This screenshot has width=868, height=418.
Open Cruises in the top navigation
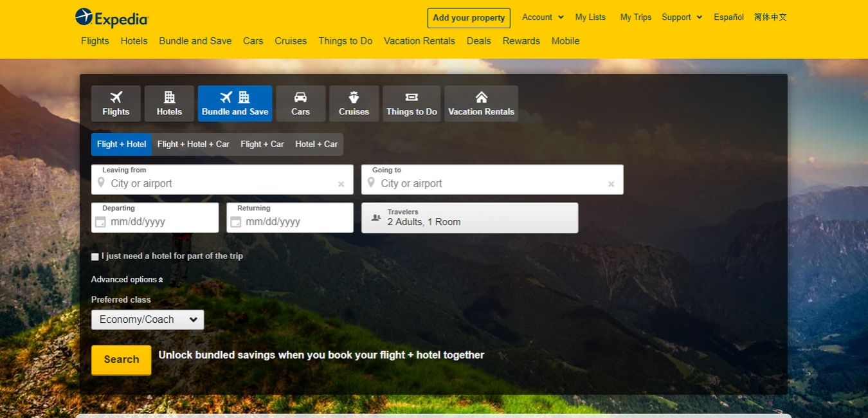pos(291,41)
